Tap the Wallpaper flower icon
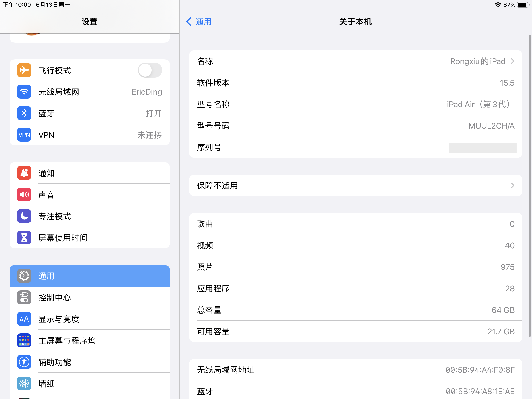The height and width of the screenshot is (399, 532). pos(24,383)
